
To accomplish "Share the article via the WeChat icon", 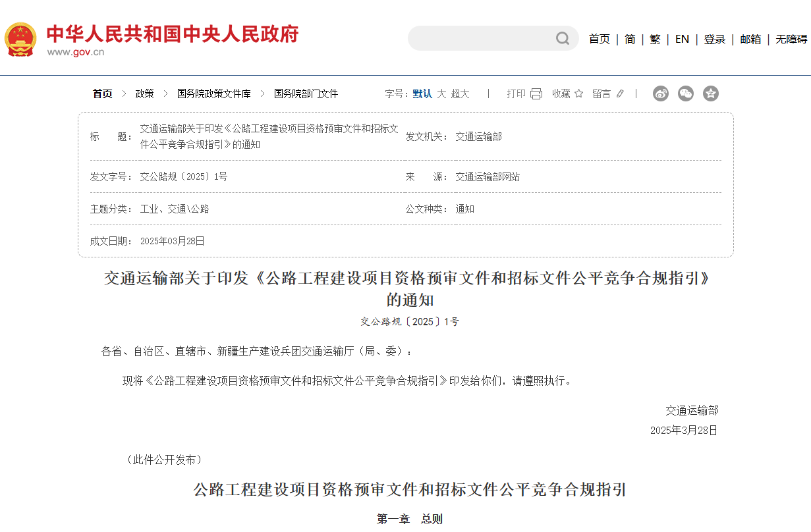I will [686, 94].
